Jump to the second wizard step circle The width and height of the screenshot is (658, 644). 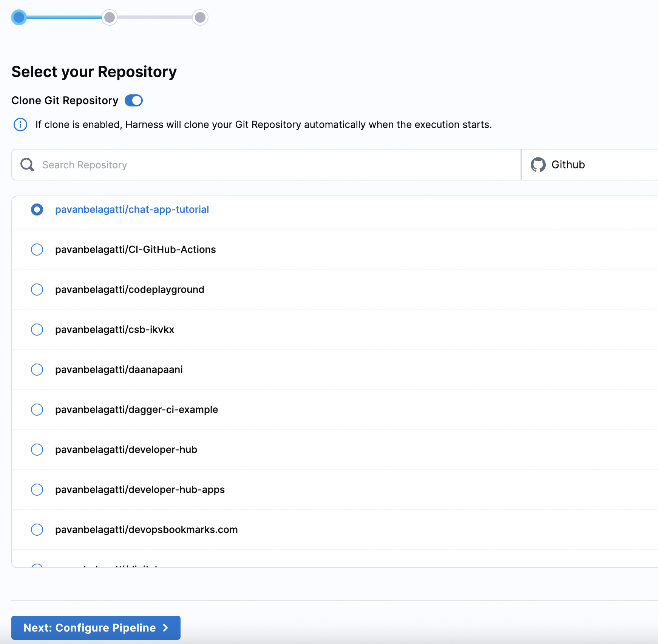point(110,17)
